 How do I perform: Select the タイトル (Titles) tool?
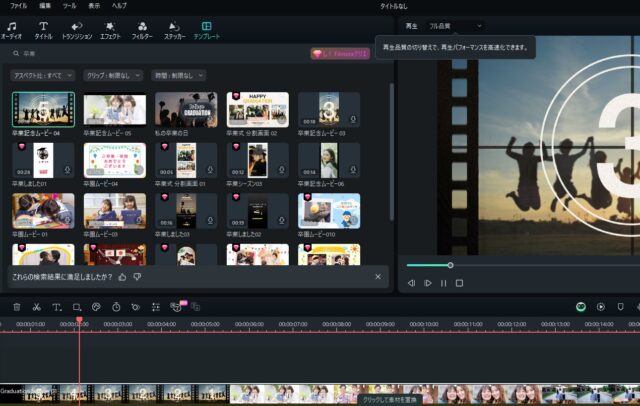coord(44,29)
